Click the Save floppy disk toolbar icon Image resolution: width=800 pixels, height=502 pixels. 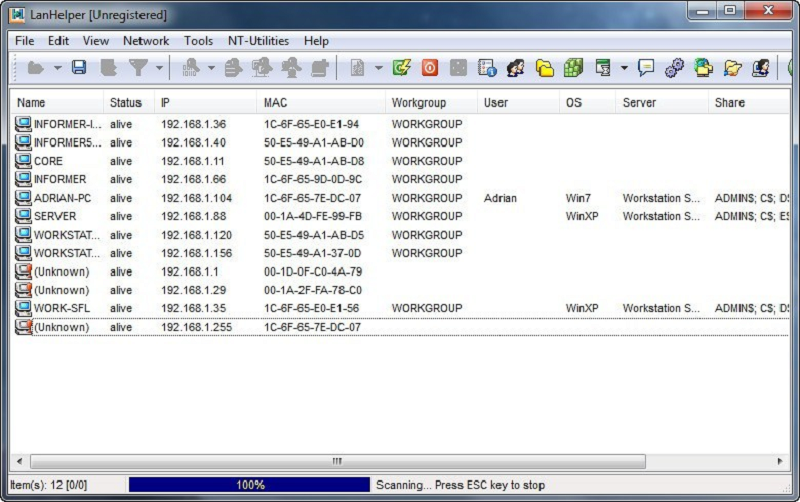click(x=79, y=68)
